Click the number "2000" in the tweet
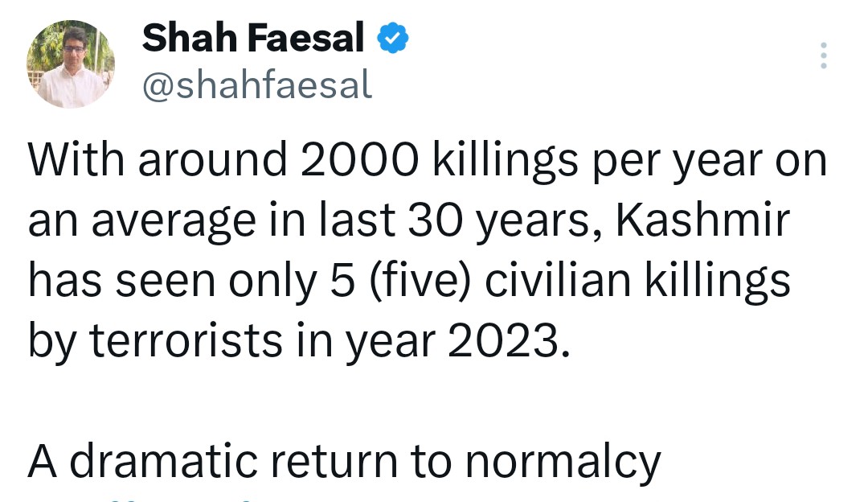 point(360,161)
